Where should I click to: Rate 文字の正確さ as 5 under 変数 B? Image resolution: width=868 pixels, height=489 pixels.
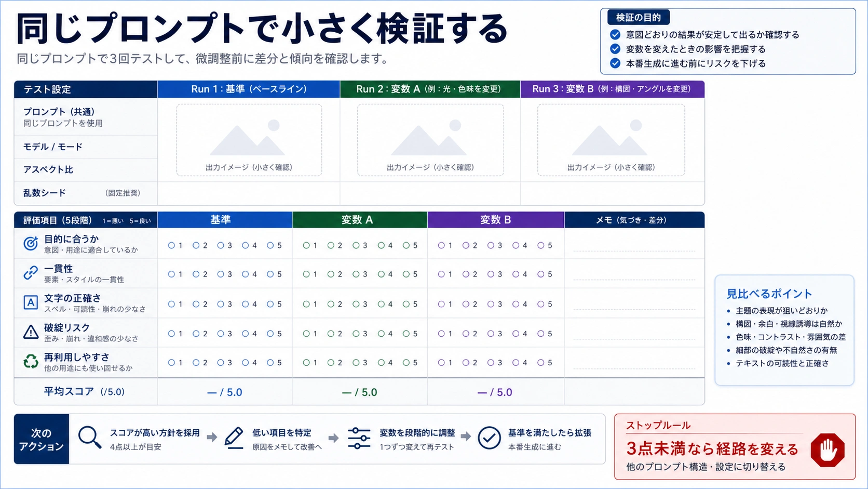(x=540, y=304)
